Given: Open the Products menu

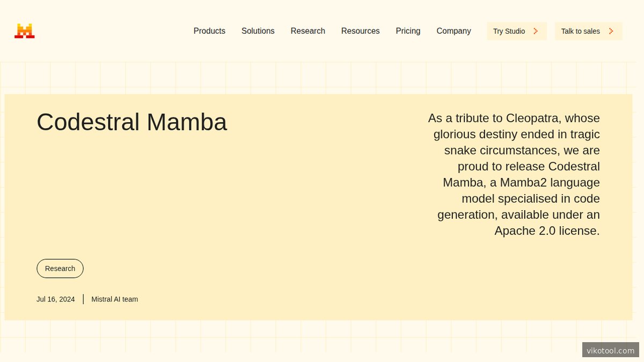Looking at the screenshot, I should 209,31.
